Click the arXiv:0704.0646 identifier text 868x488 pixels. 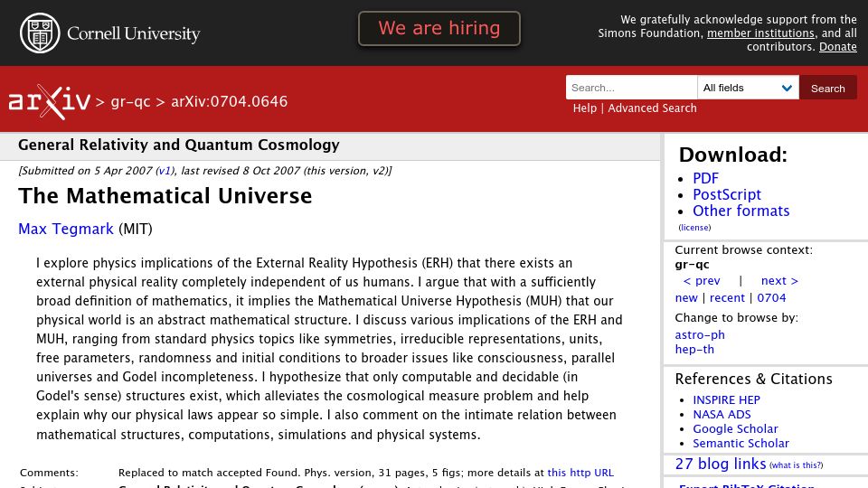[x=229, y=102]
